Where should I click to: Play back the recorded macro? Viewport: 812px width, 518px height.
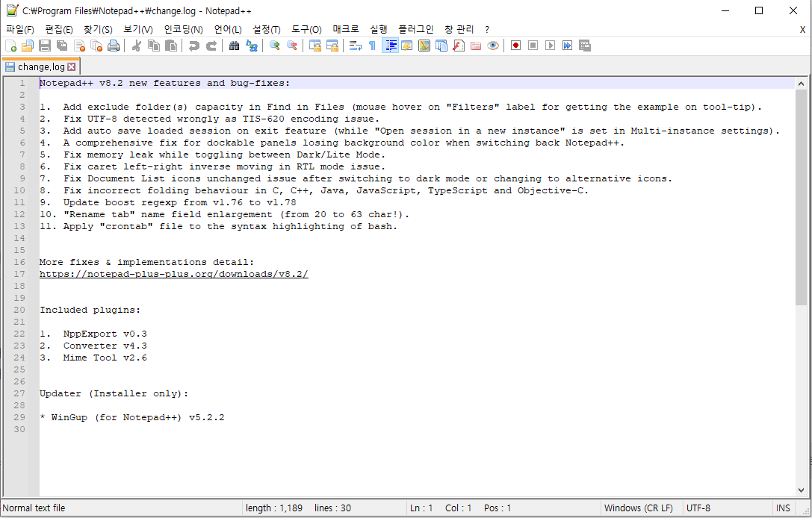coord(550,46)
